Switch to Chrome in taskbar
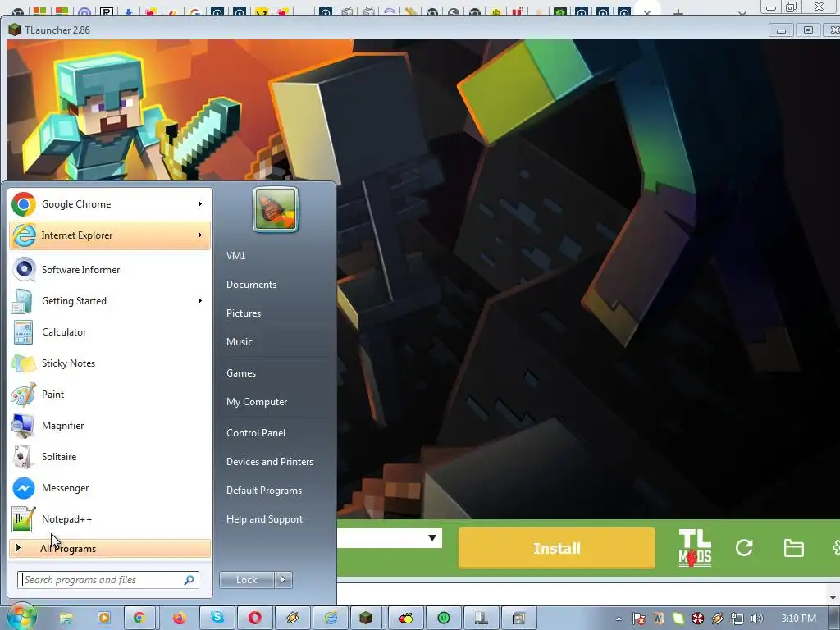 point(139,619)
